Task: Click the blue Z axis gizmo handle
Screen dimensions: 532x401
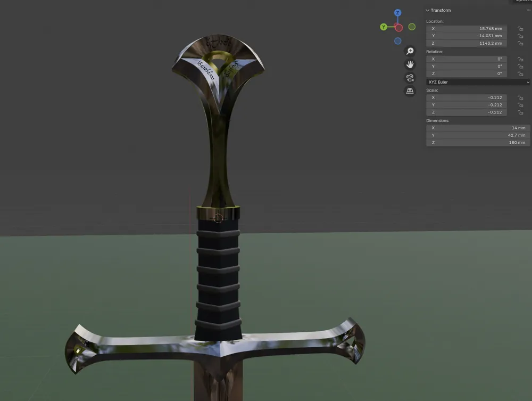Action: click(x=397, y=13)
